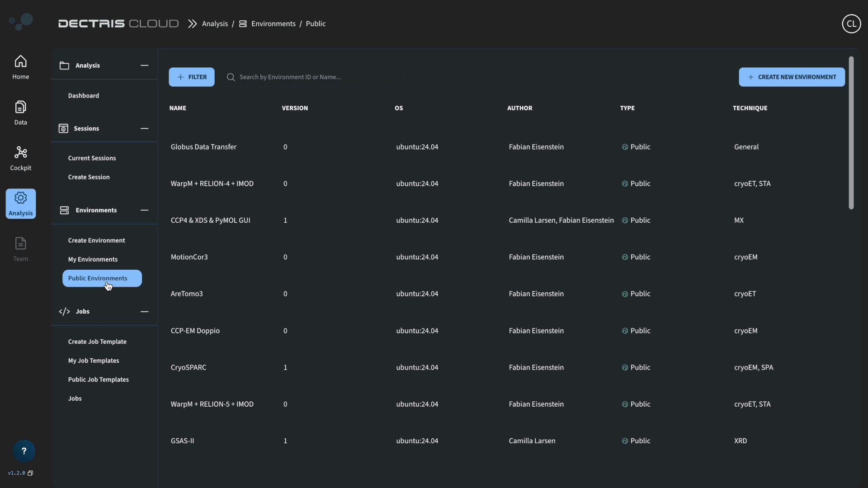The image size is (868, 488).
Task: Click Create New Environment button
Action: click(792, 77)
